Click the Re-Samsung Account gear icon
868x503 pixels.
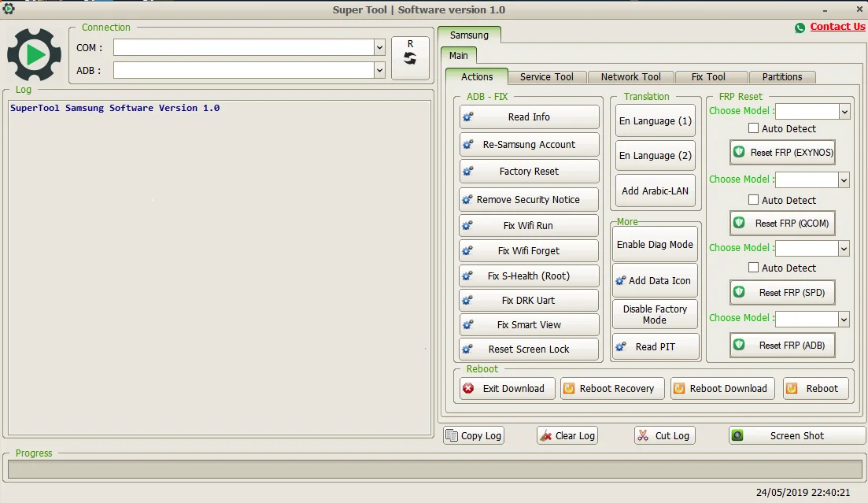point(468,145)
